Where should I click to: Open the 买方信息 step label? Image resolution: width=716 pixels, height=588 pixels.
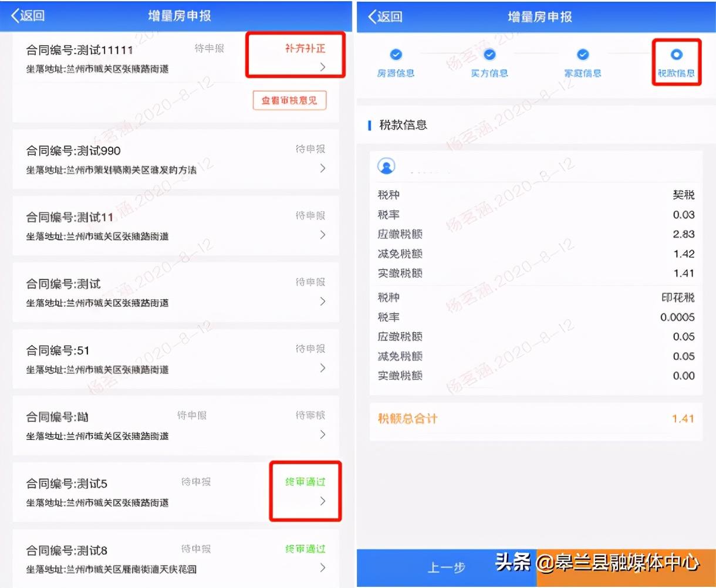pyautogui.click(x=489, y=73)
